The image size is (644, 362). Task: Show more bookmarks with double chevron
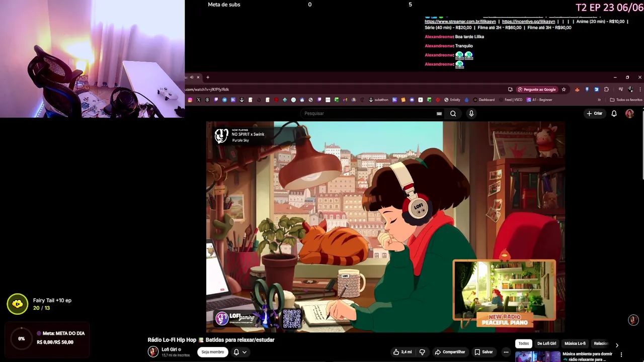[599, 100]
